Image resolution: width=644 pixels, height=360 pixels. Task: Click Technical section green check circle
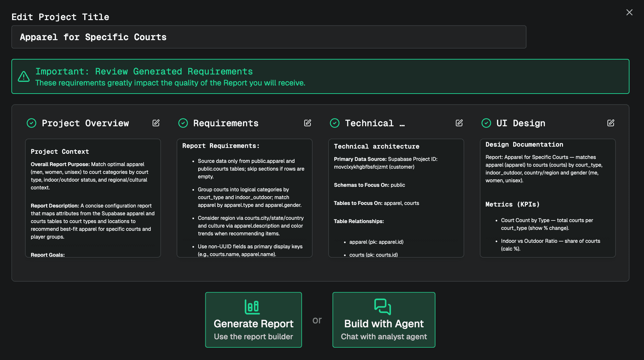335,123
